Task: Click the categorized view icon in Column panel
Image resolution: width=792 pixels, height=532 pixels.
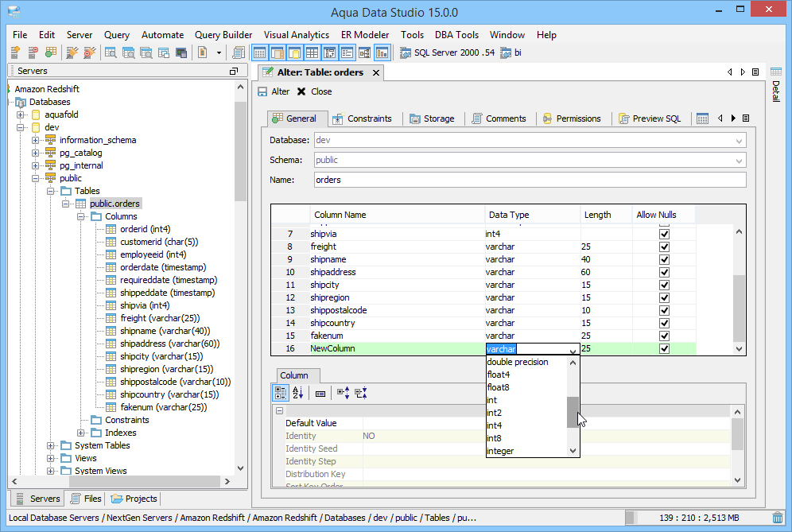Action: point(280,393)
